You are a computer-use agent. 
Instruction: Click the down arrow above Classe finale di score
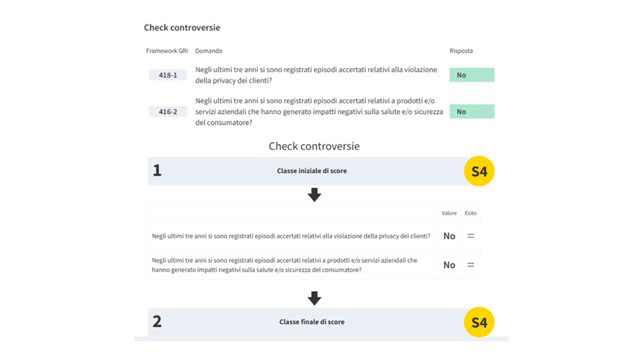coord(315,298)
